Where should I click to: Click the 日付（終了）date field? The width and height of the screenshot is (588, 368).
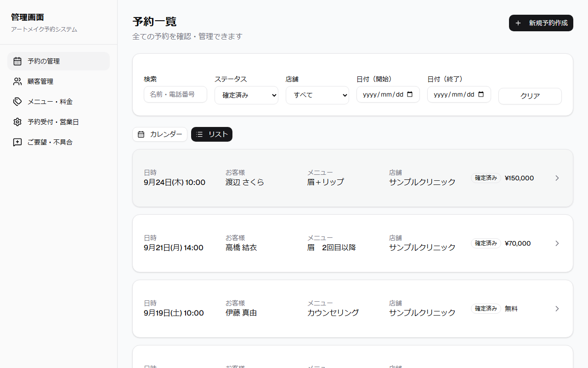coord(459,94)
